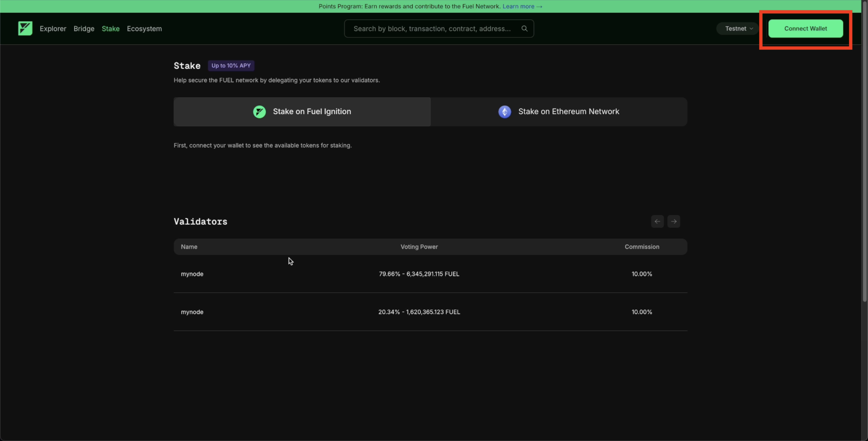Image resolution: width=868 pixels, height=441 pixels.
Task: Open the Ecosystem menu item
Action: (x=144, y=29)
